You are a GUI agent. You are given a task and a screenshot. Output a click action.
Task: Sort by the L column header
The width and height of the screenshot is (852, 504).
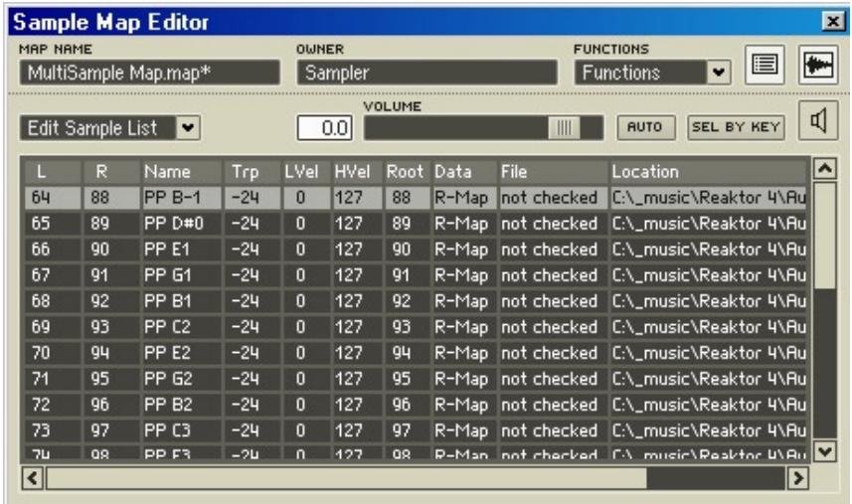(x=54, y=172)
